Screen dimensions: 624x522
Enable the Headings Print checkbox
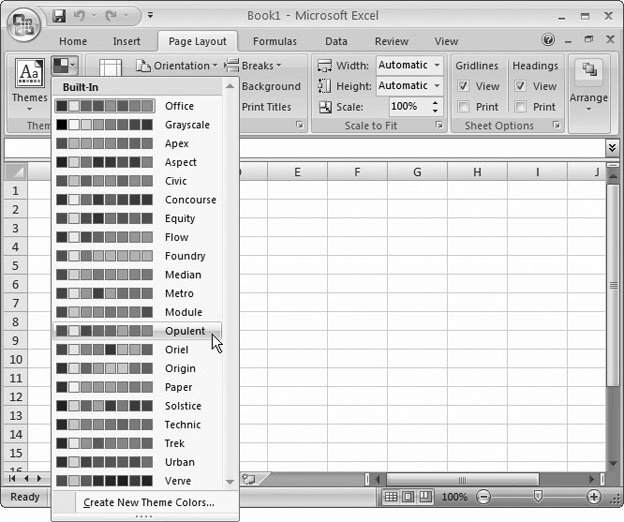coord(520,107)
